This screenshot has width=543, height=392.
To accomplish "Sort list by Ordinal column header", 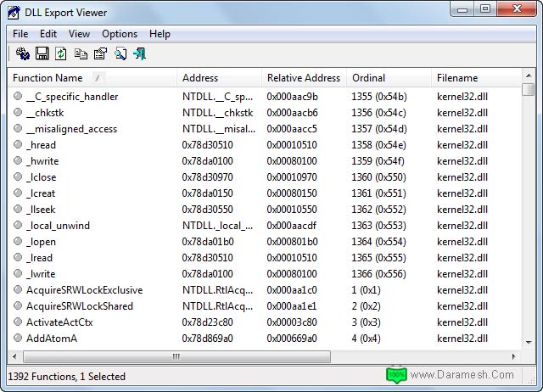I will coord(369,78).
